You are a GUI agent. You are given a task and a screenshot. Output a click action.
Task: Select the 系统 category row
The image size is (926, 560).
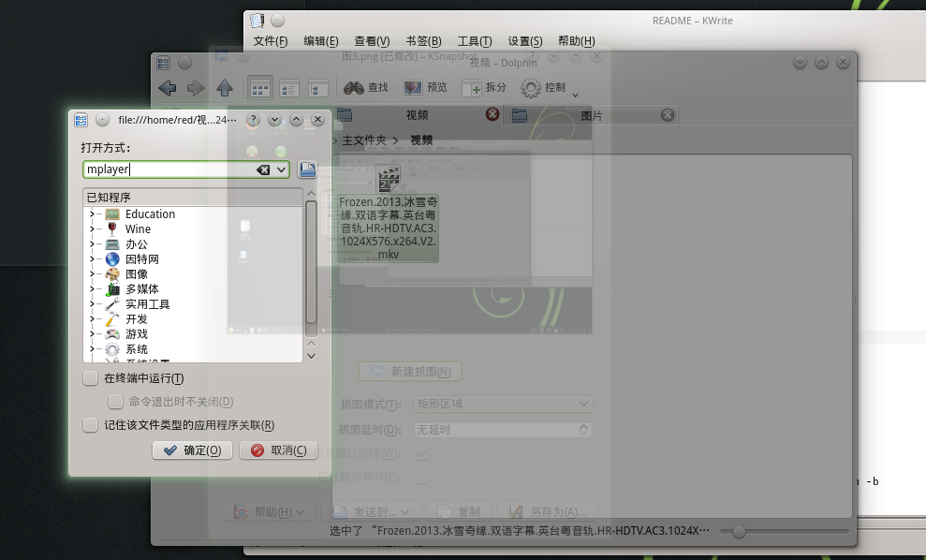click(193, 349)
